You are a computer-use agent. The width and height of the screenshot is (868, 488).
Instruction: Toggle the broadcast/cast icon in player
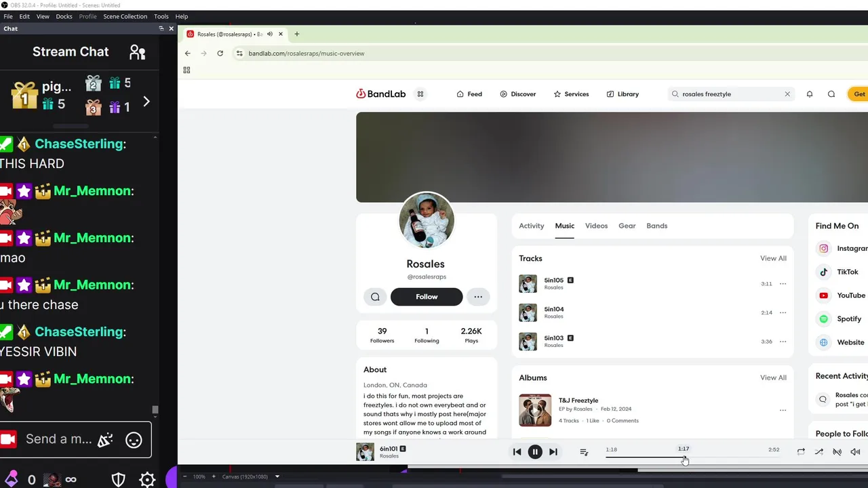coord(837,452)
